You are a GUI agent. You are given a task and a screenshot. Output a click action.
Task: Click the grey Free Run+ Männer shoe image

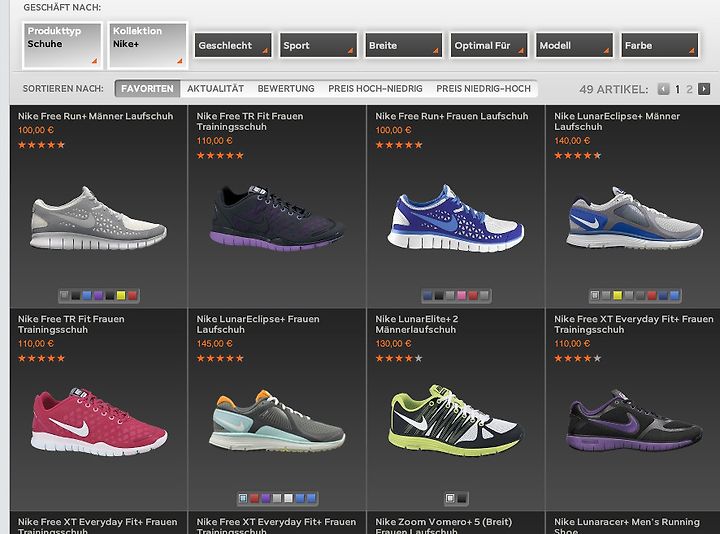(98, 219)
